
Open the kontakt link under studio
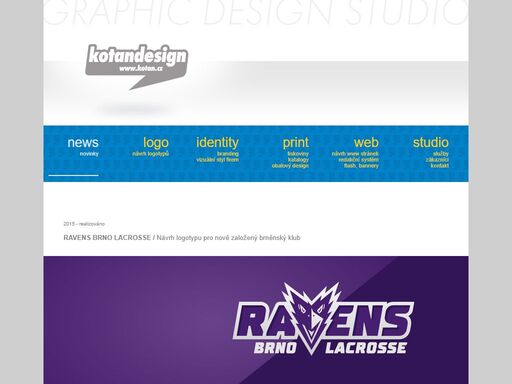440,166
